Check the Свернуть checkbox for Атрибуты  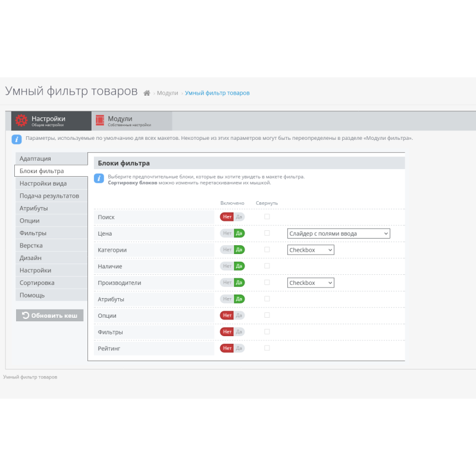267,299
